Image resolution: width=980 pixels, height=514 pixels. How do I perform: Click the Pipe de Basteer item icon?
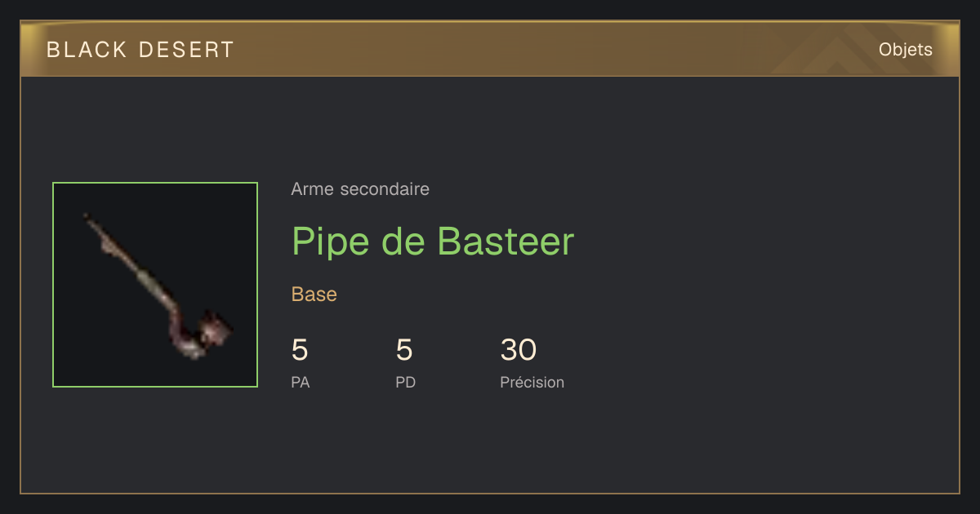coord(155,285)
